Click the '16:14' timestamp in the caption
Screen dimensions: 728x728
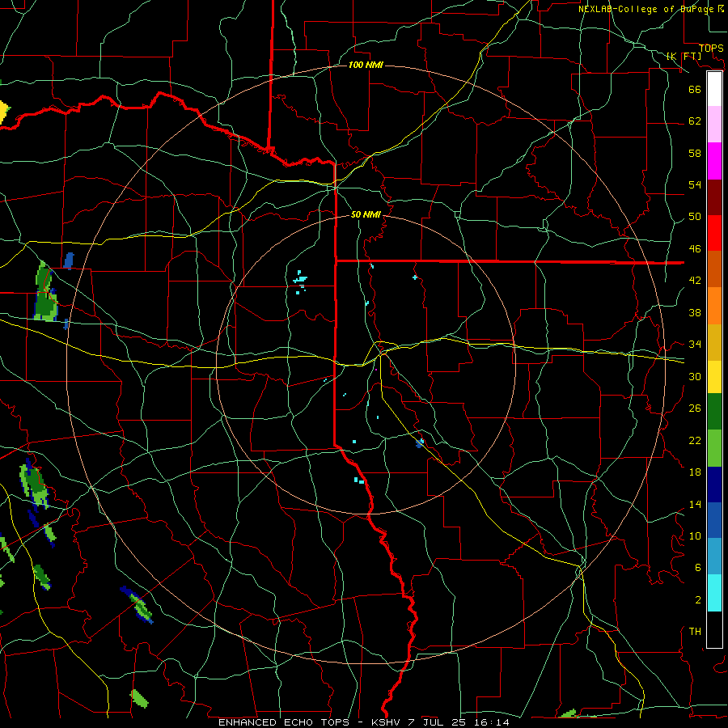click(x=492, y=722)
